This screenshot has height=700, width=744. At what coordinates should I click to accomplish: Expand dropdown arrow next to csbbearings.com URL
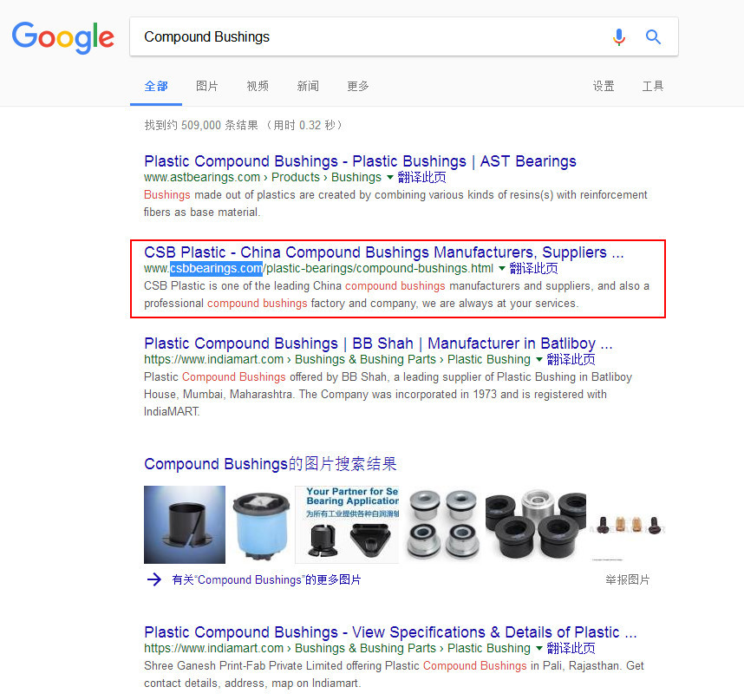(502, 269)
